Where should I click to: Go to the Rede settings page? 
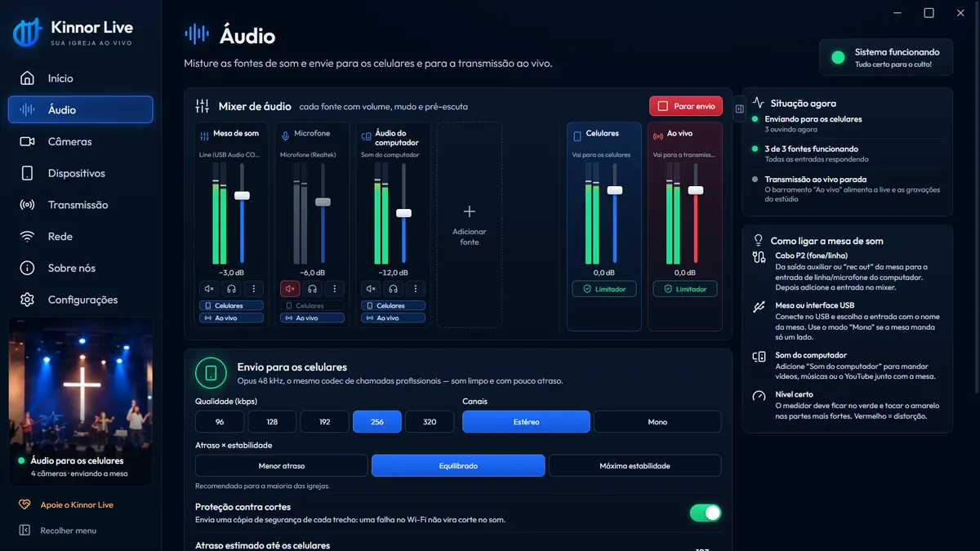point(80,237)
